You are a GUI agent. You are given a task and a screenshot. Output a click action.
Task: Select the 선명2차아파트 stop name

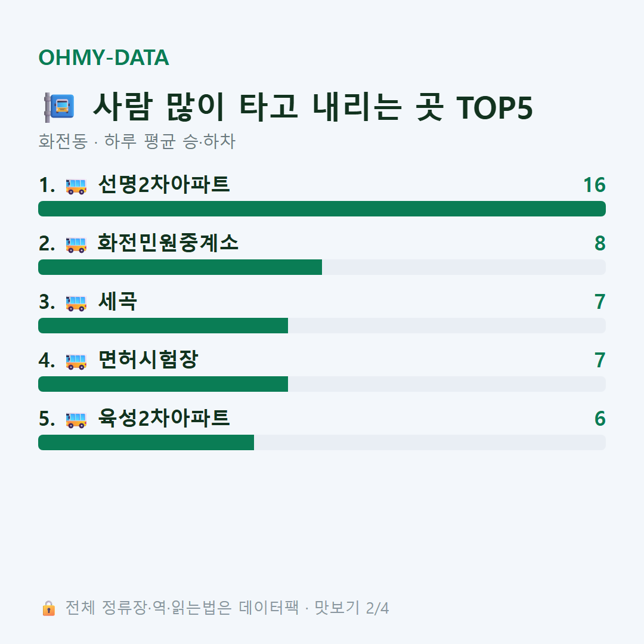click(x=163, y=184)
